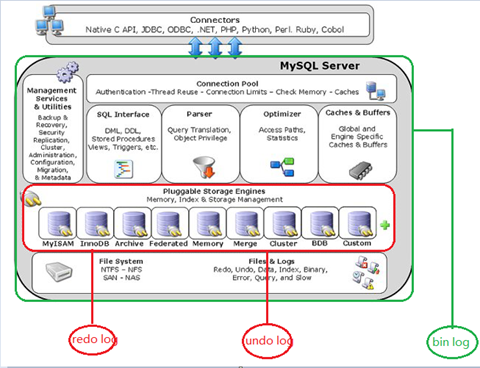The height and width of the screenshot is (368, 480).
Task: Select the BDB database cylinder icon
Action: pyautogui.click(x=321, y=223)
